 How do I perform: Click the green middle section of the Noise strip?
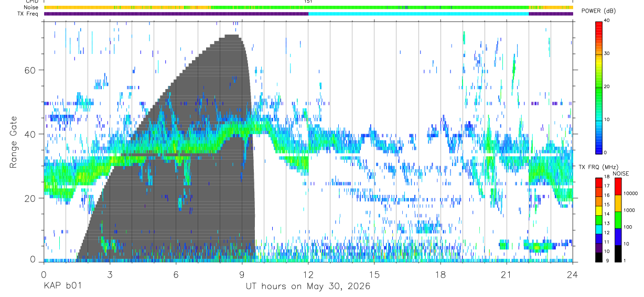click(370, 7)
